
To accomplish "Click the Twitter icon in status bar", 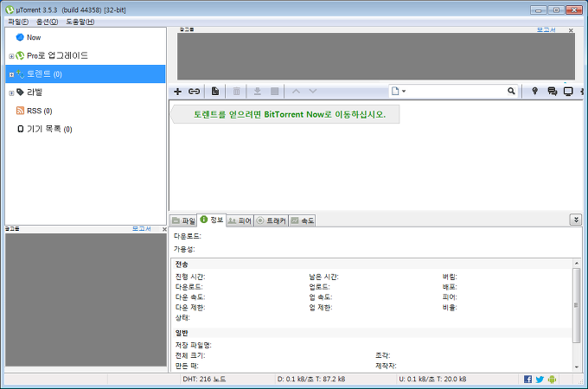I will click(540, 379).
